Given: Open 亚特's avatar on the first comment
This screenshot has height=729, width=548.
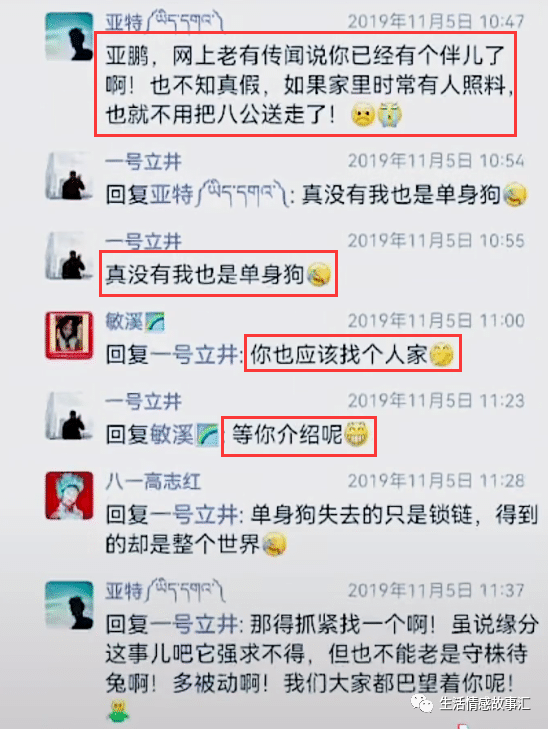Looking at the screenshot, I should [x=69, y=37].
